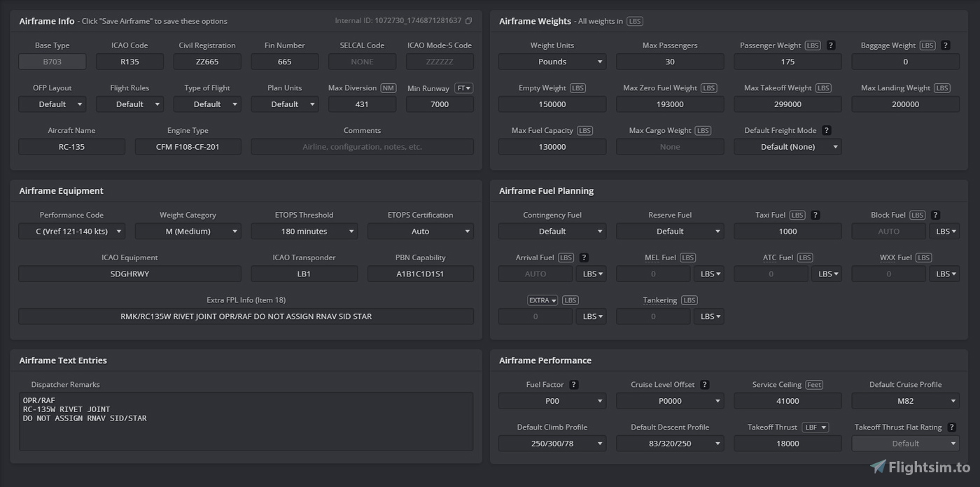Expand the Performance Code dropdown
The image size is (980, 487).
click(71, 232)
